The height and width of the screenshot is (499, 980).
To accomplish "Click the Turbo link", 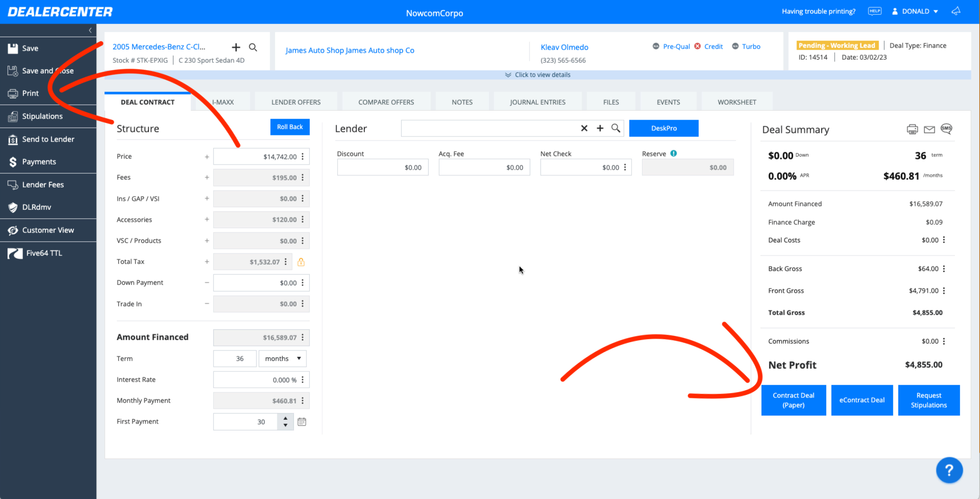I will click(x=751, y=46).
